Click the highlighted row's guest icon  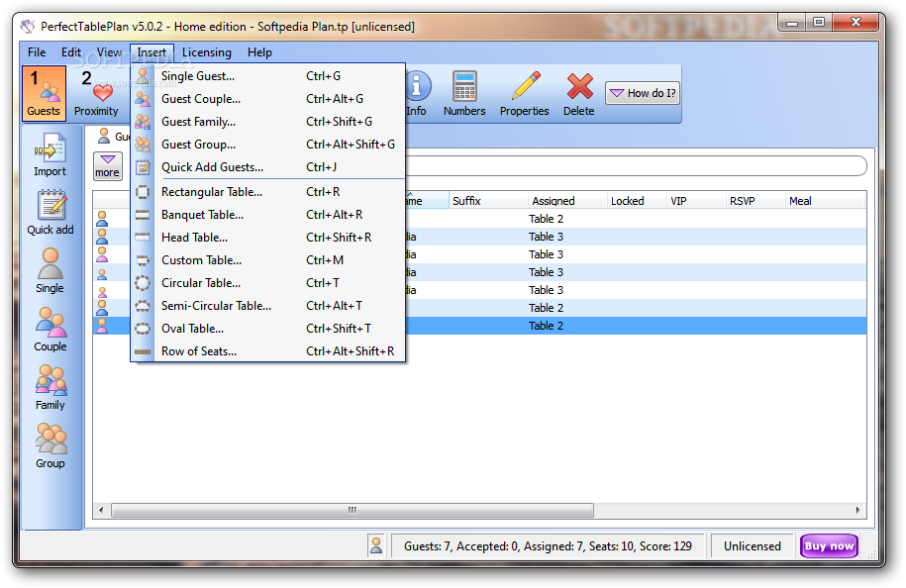tap(102, 326)
